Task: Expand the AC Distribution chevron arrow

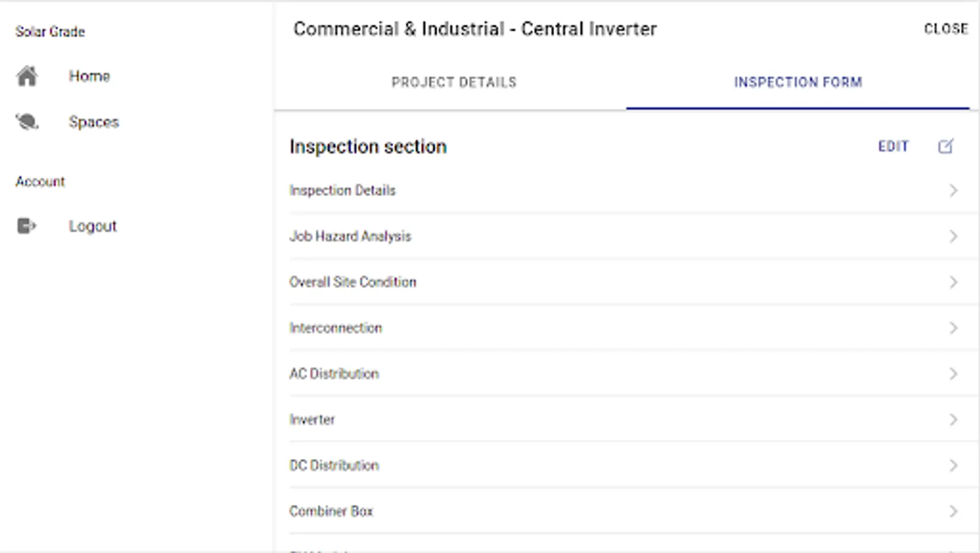Action: (x=953, y=374)
